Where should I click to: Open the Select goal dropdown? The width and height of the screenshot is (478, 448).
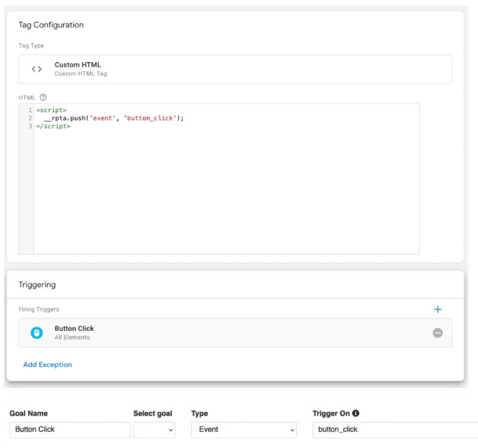[x=154, y=429]
